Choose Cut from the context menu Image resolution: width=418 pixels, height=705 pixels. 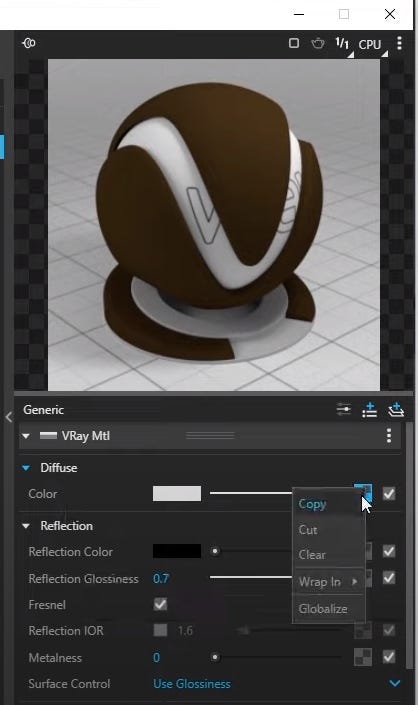(329, 530)
